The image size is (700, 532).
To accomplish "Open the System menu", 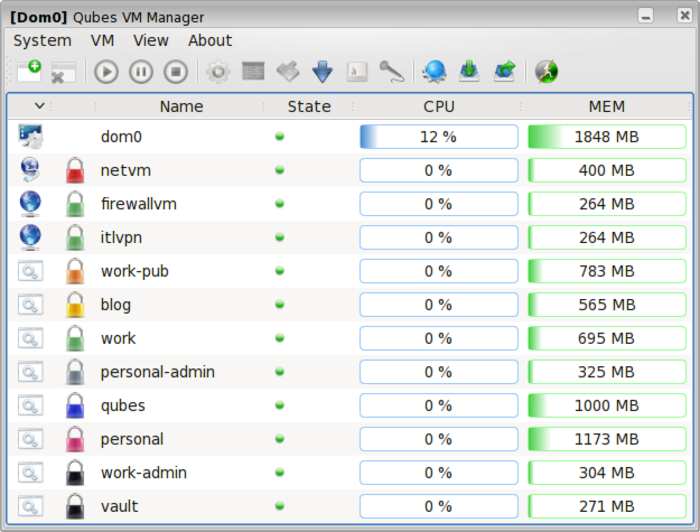I will [x=42, y=41].
